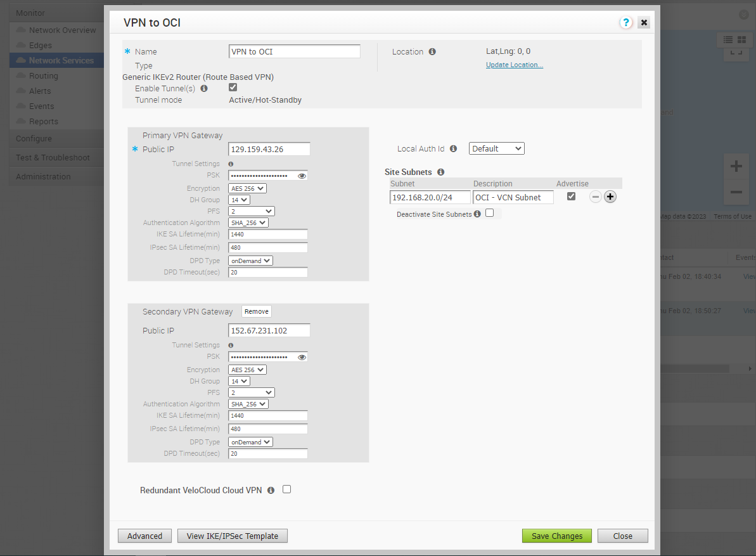Click the Redundant VeloCloud Cloud VPN info icon
Screen dimensions: 756x556
(x=271, y=490)
